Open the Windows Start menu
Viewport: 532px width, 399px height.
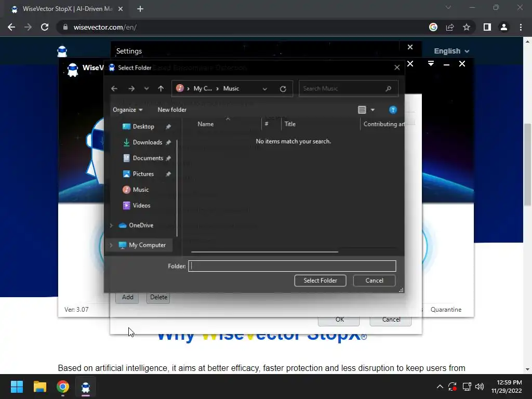coord(17,387)
